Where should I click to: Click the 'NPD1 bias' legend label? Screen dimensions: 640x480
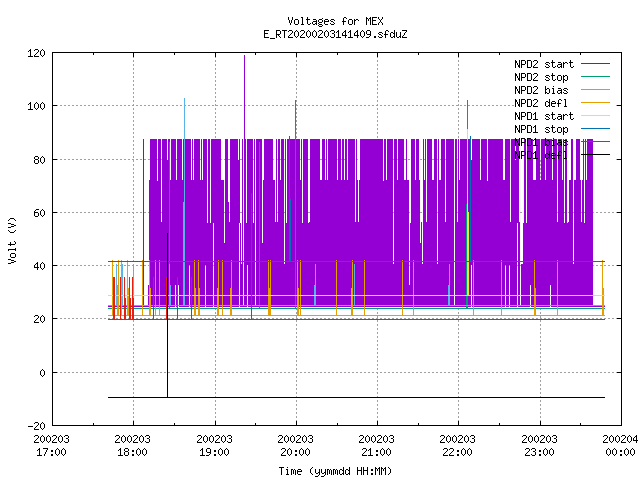(x=541, y=142)
